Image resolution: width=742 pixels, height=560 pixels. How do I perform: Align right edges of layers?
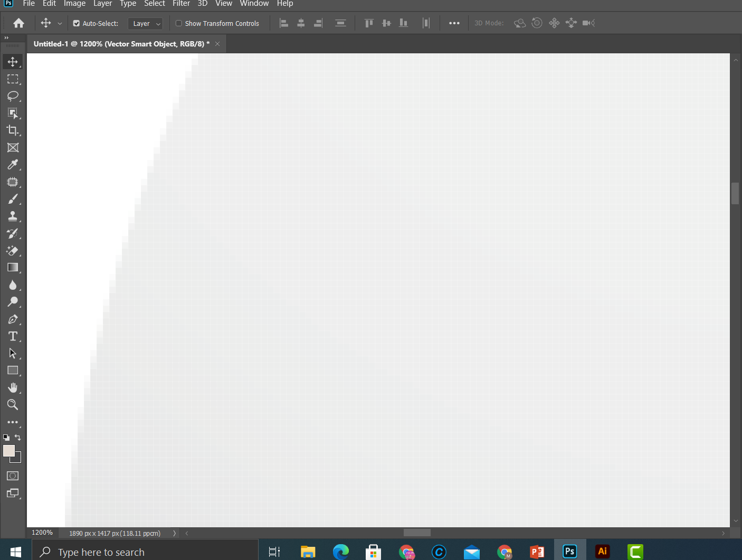tap(318, 23)
